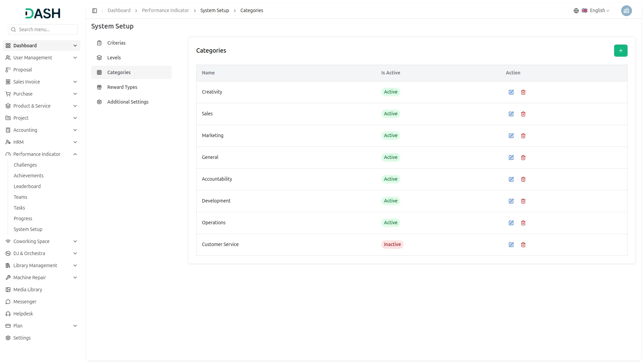This screenshot has height=362, width=644.
Task: Click edit icon for Customer Service
Action: point(511,245)
